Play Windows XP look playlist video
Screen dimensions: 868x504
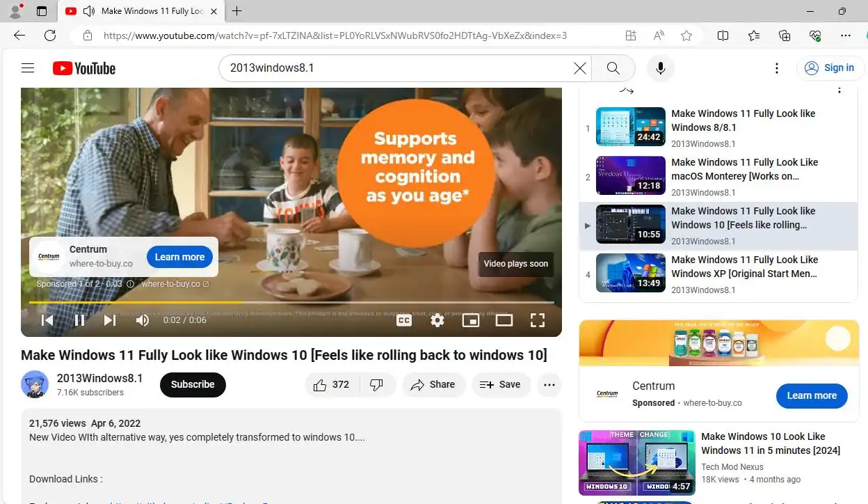pyautogui.click(x=718, y=275)
